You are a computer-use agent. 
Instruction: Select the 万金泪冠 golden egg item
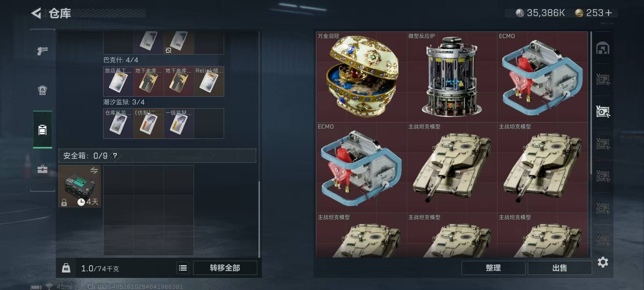[x=361, y=77]
